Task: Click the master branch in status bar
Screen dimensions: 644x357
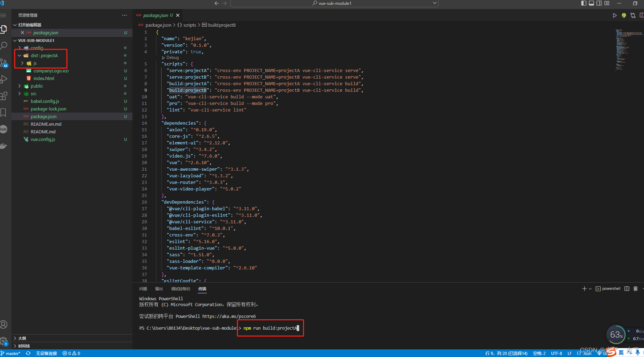Action: click(11, 353)
